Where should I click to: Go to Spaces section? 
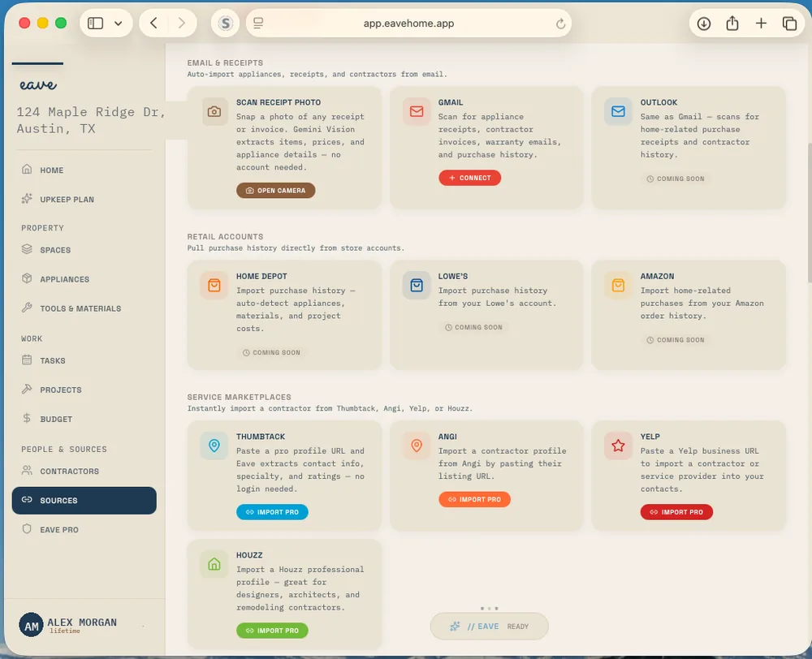[x=84, y=250]
